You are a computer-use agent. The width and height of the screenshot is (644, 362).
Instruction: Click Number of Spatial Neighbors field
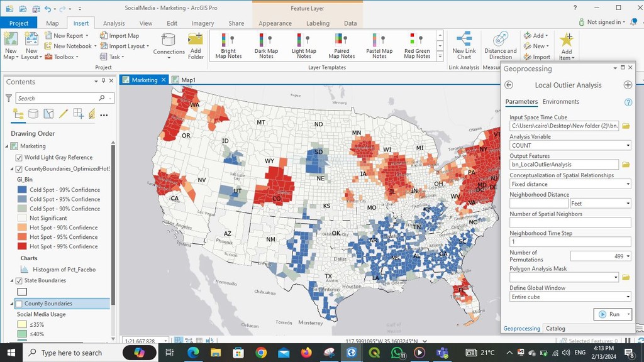(x=570, y=222)
